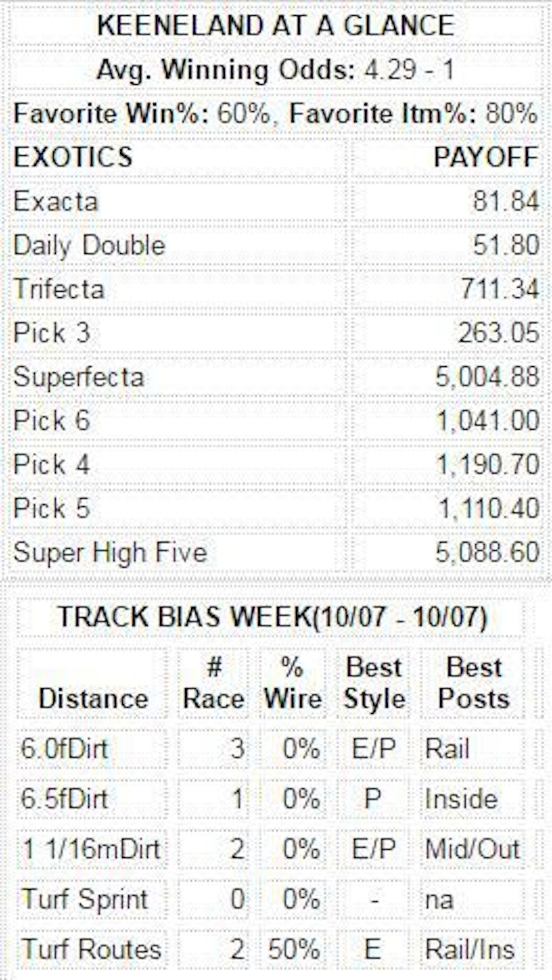Image resolution: width=552 pixels, height=980 pixels.
Task: Click the 50% wire value for Turf Routes
Action: [293, 950]
